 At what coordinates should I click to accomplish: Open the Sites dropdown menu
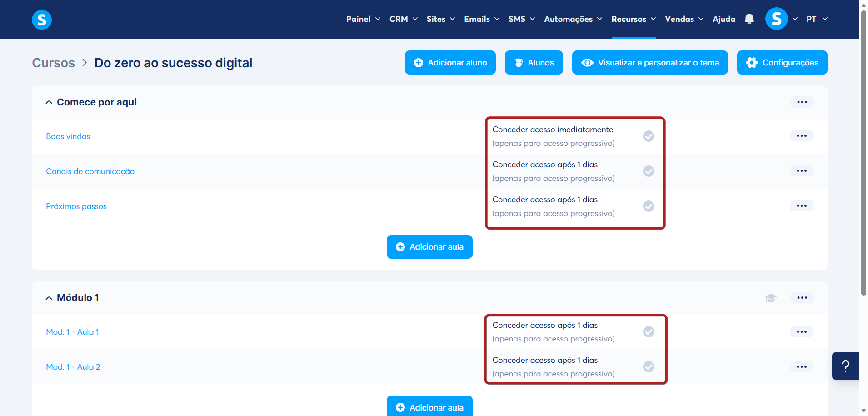[x=441, y=19]
